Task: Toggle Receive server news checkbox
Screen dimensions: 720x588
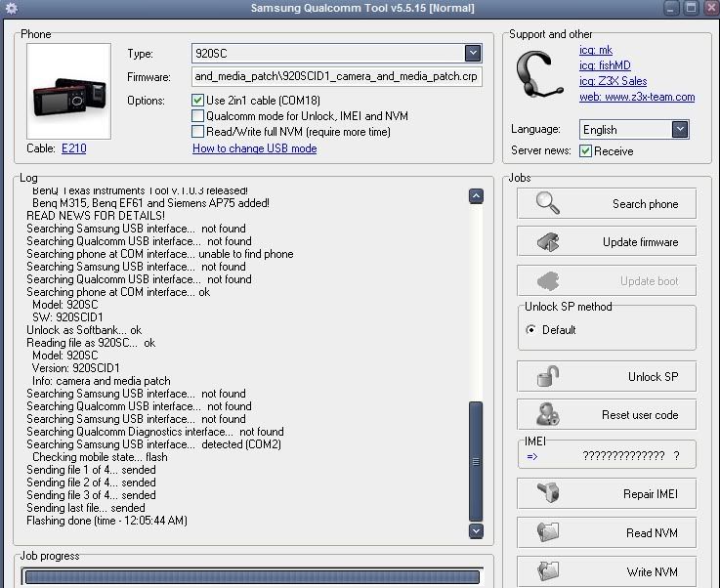Action: [x=585, y=150]
